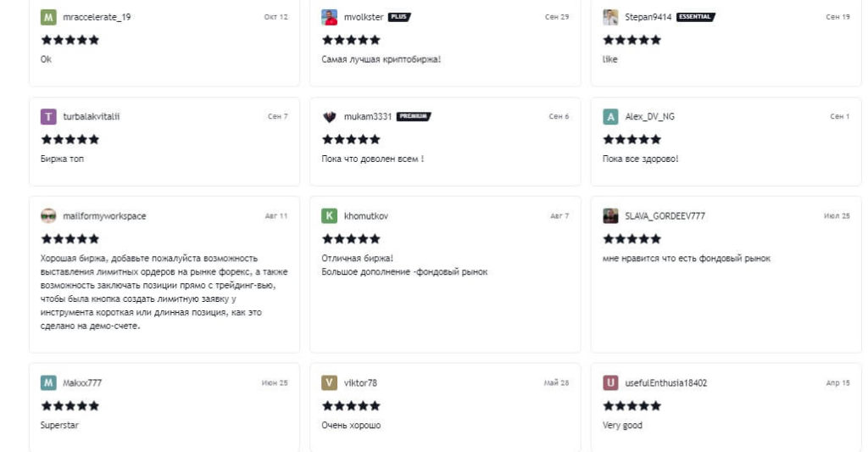Click SLAVA_GORDEEV777's avatar photo
Image resolution: width=868 pixels, height=452 pixels.
click(x=610, y=216)
